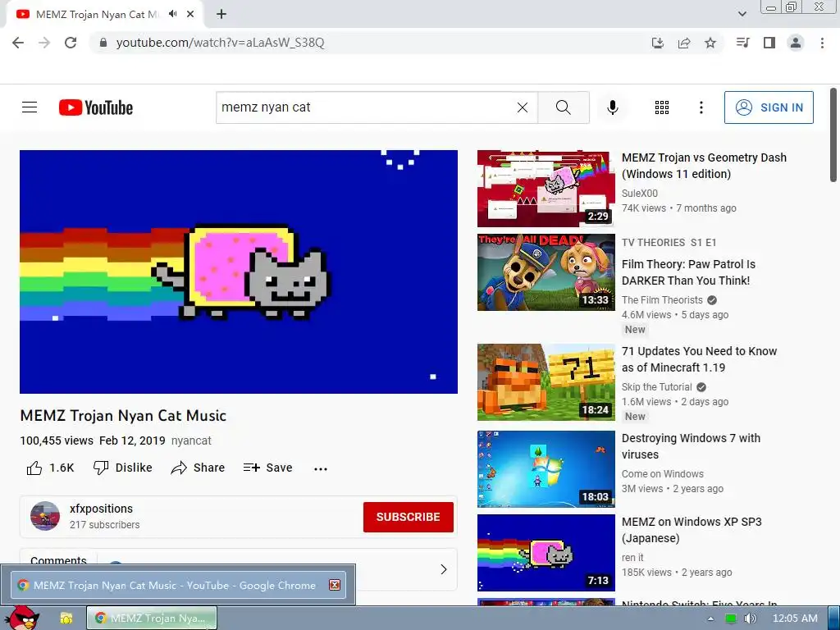Screen dimensions: 840x630
Task: Open the Film Theory Paw Patrol title
Action: click(x=688, y=272)
